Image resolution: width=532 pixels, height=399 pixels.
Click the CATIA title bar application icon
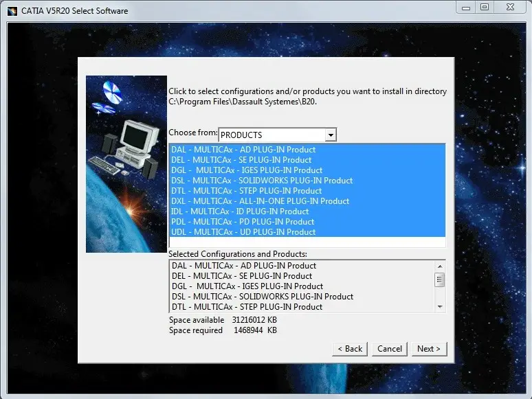tap(12, 11)
